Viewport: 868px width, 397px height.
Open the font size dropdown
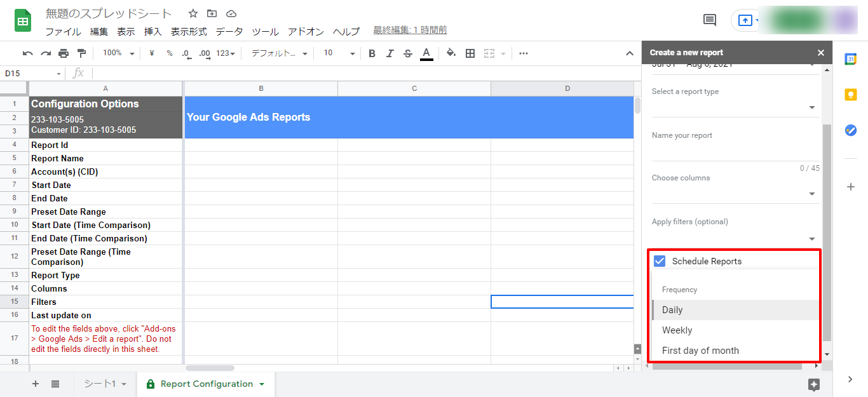tap(339, 53)
